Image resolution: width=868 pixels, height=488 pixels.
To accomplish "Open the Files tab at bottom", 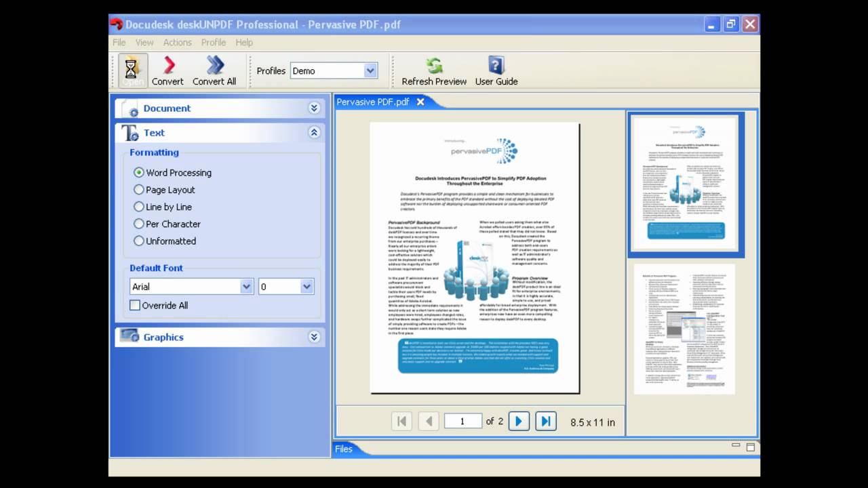I will coord(344,449).
